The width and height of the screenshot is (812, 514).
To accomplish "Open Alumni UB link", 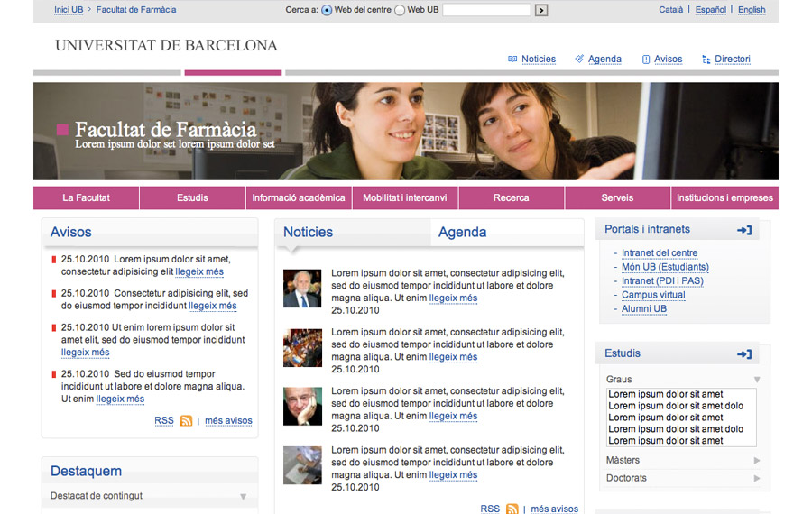I will tap(643, 309).
